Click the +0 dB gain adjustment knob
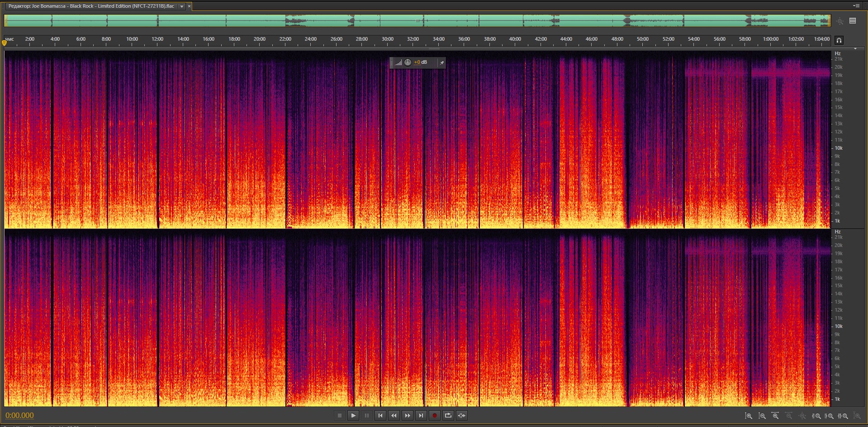Screen dimensions: 868x427 tap(408, 62)
